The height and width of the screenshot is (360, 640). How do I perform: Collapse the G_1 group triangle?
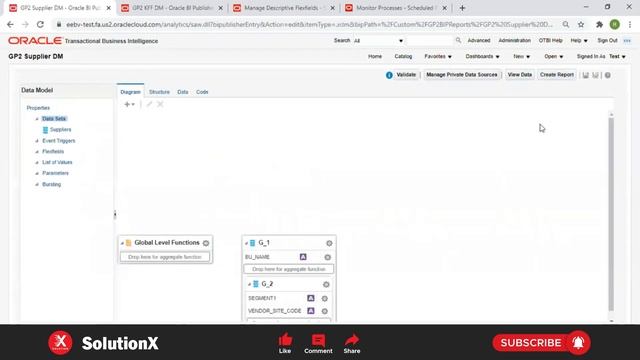pos(246,243)
